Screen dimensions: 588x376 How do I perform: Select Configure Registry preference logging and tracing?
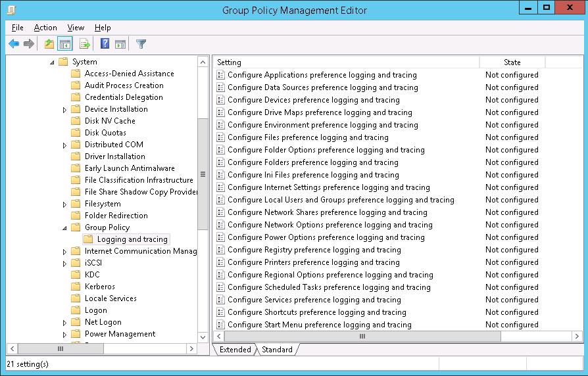click(314, 250)
